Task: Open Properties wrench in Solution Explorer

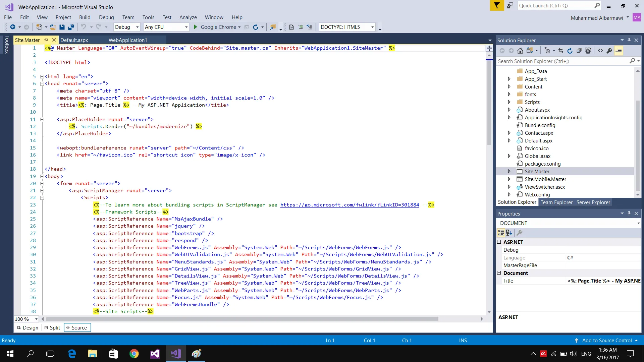Action: [x=609, y=51]
